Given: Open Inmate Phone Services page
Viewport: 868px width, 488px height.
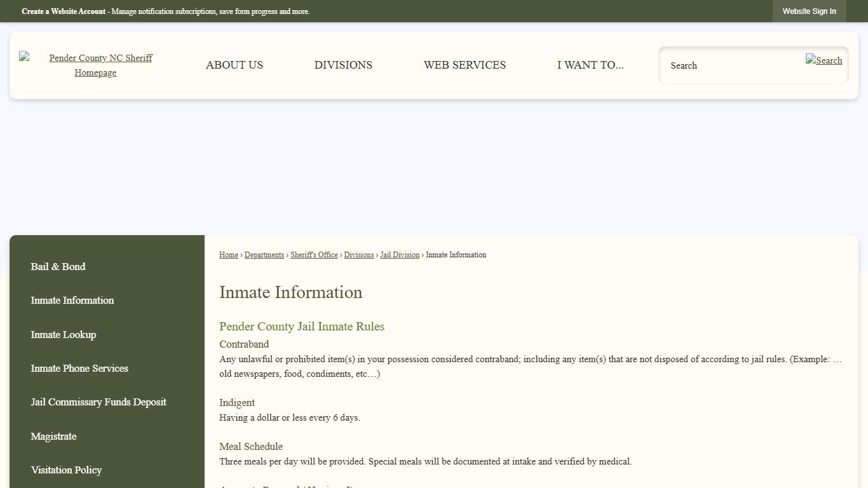Looking at the screenshot, I should (x=79, y=368).
